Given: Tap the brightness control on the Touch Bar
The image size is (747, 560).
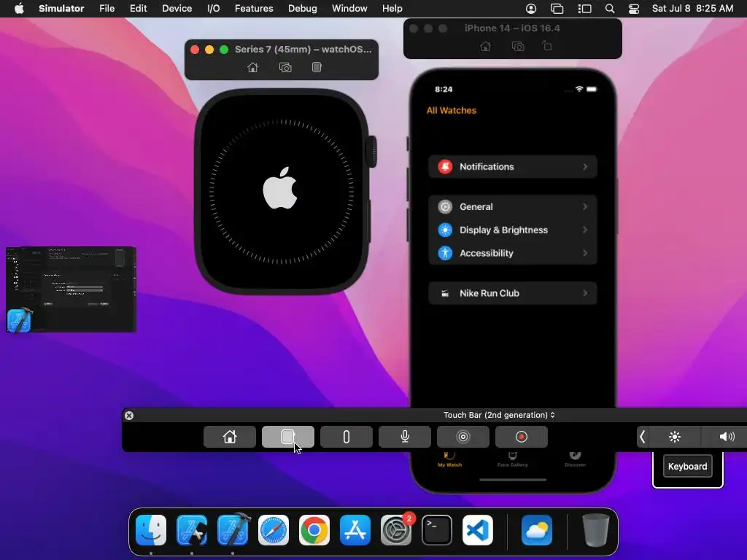Looking at the screenshot, I should click(675, 437).
